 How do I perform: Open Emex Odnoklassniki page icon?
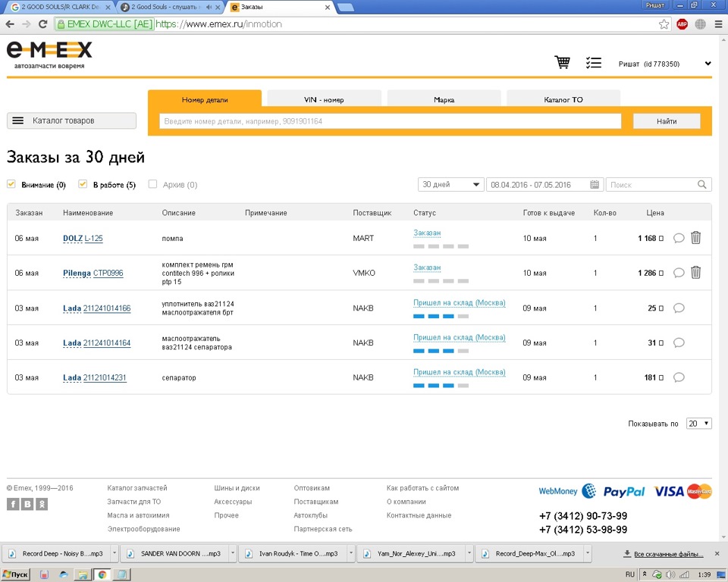click(x=42, y=504)
